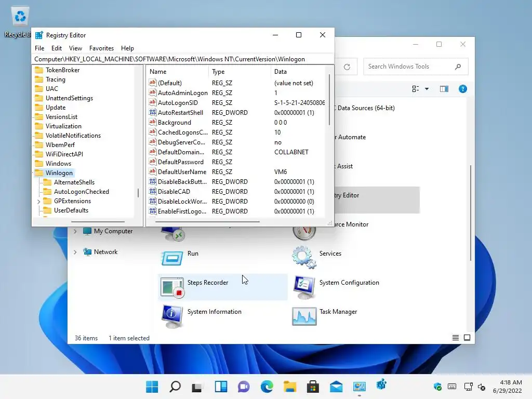Open the Steps Recorder icon
This screenshot has width=532, height=399.
click(x=172, y=287)
